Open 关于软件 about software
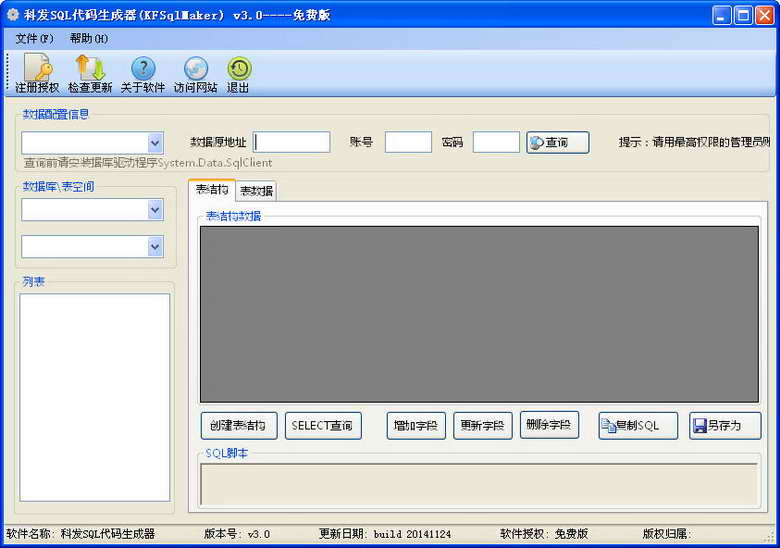The height and width of the screenshot is (548, 780). tap(143, 74)
